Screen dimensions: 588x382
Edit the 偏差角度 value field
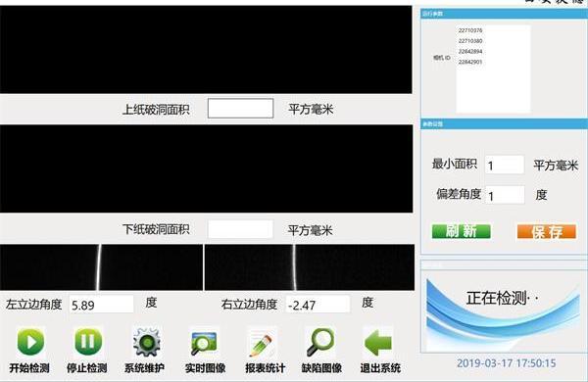[x=505, y=195]
